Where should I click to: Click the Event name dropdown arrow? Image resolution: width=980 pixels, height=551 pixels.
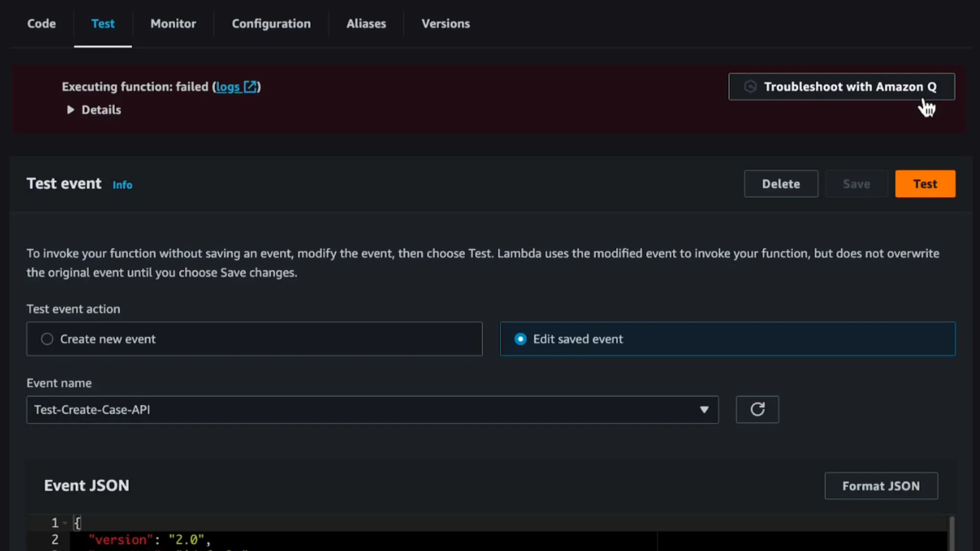point(704,409)
